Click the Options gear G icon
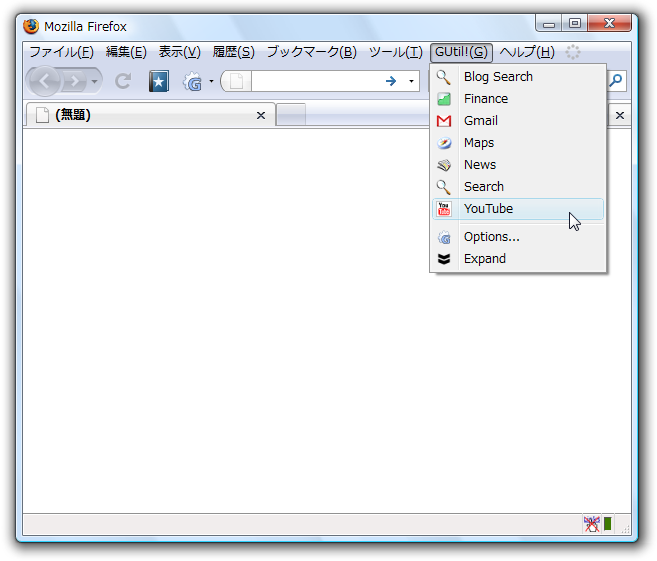 click(444, 238)
